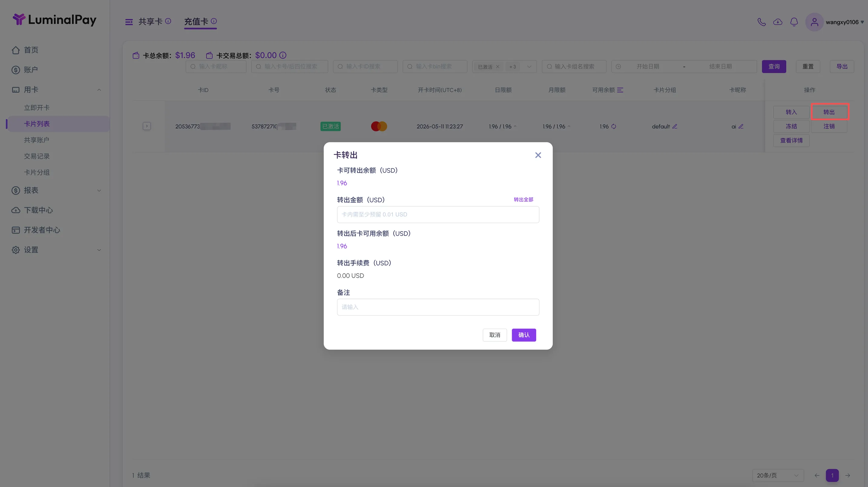
Task: Edit card group default pencil icon
Action: click(674, 127)
